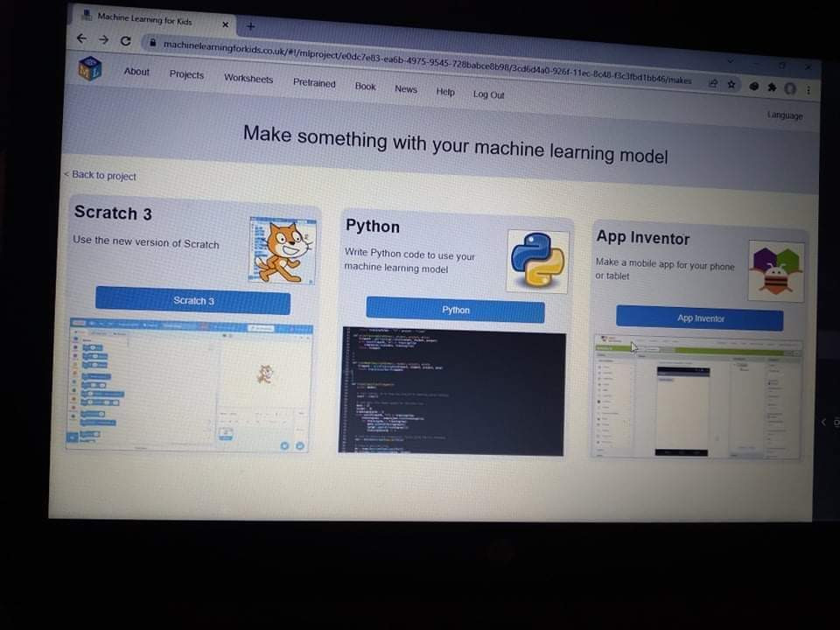Screen dimensions: 840x630
Task: Click the Python card heading
Action: click(x=373, y=226)
